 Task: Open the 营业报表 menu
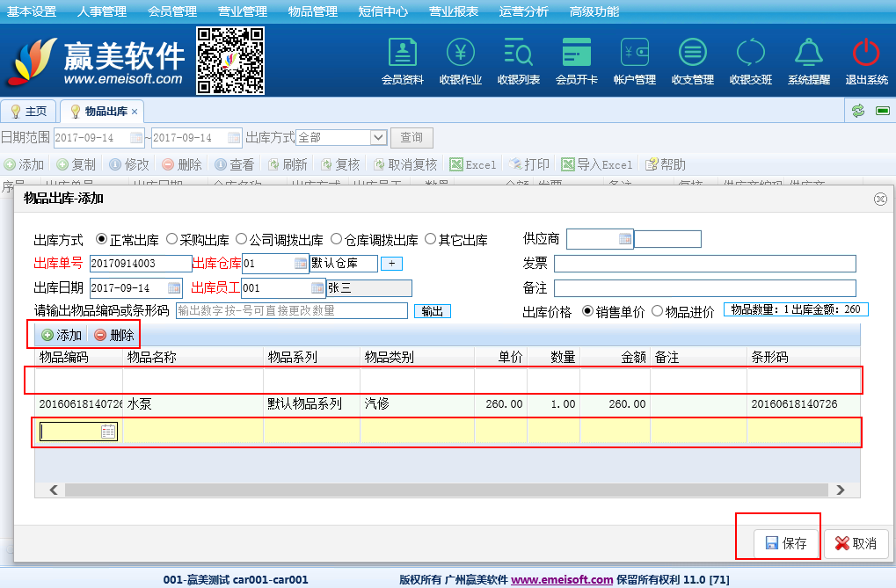454,11
